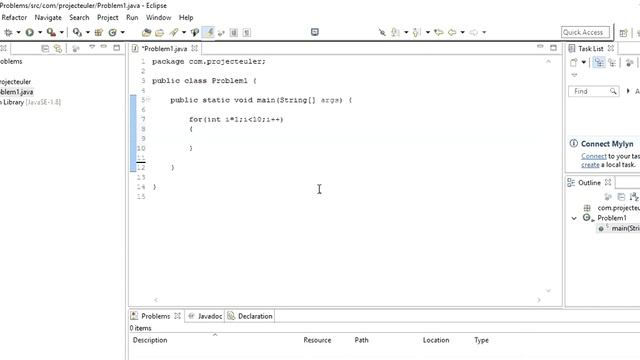Switch to the Outline tab
640x360 pixels.
[589, 182]
